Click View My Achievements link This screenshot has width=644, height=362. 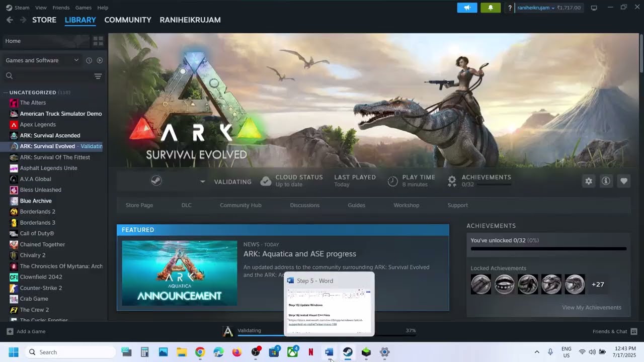(x=592, y=307)
